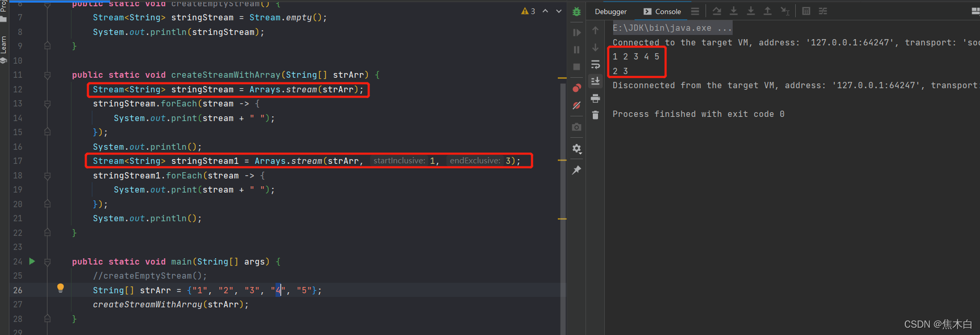Click console output '2 3'
The width and height of the screenshot is (980, 335).
pos(620,71)
